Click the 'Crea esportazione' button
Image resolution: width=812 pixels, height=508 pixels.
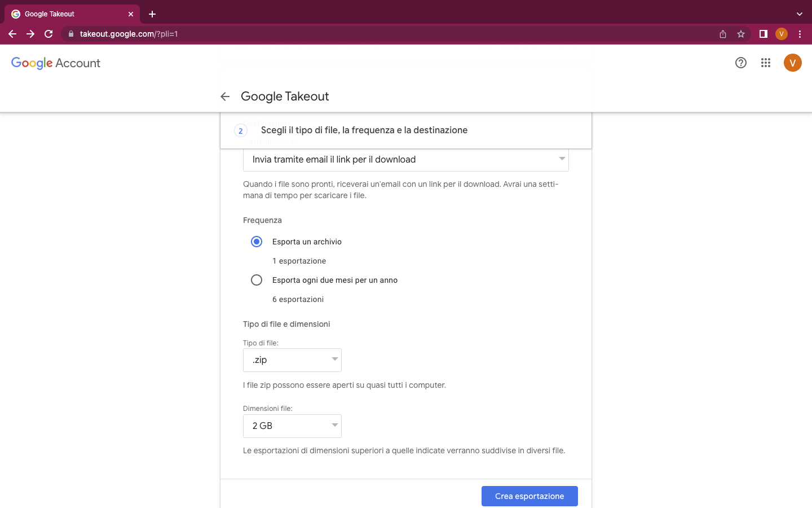click(x=529, y=496)
